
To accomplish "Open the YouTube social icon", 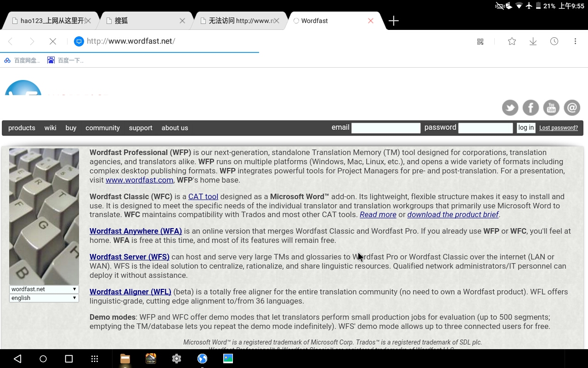I will point(551,108).
